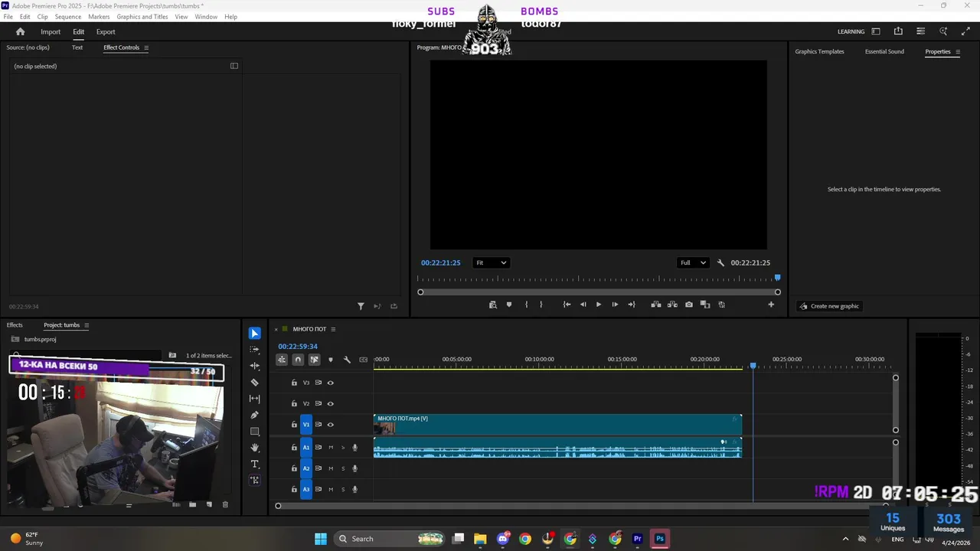This screenshot has width=980, height=551.
Task: Open timeline display settings wrench
Action: click(x=347, y=360)
